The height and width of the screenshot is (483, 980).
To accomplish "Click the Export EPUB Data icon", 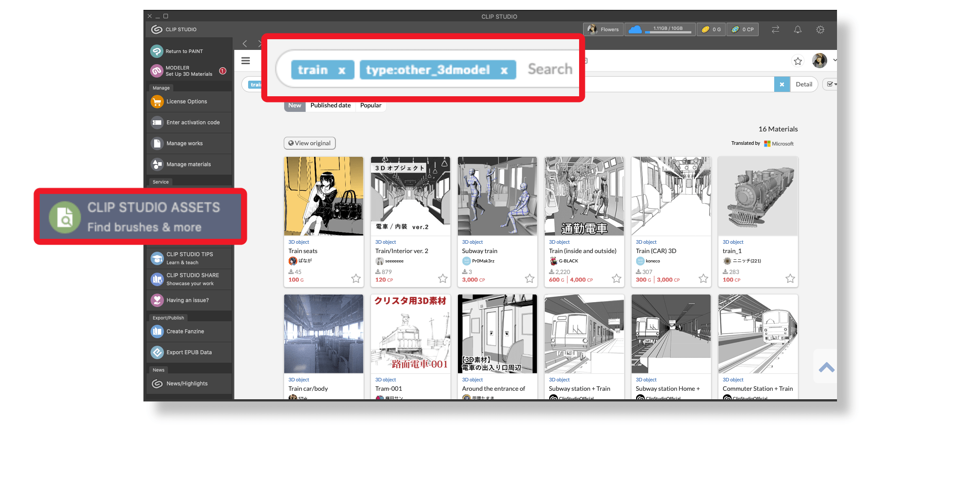I will coord(157,352).
